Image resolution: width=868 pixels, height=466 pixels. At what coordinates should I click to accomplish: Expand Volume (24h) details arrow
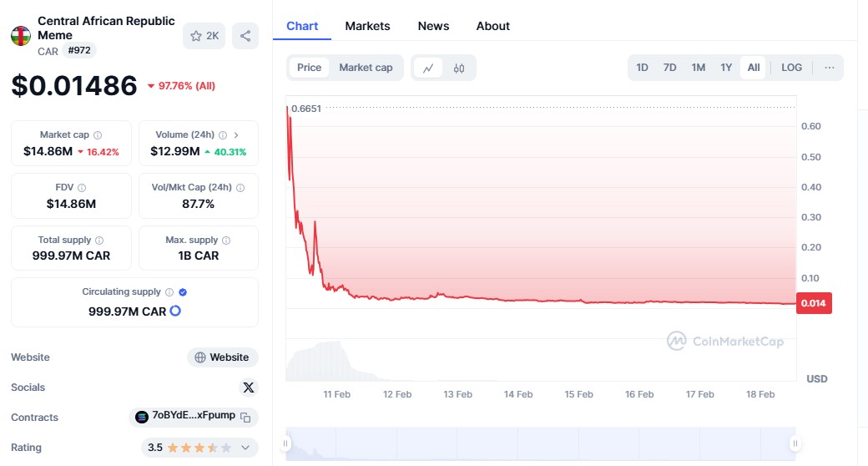click(x=236, y=134)
